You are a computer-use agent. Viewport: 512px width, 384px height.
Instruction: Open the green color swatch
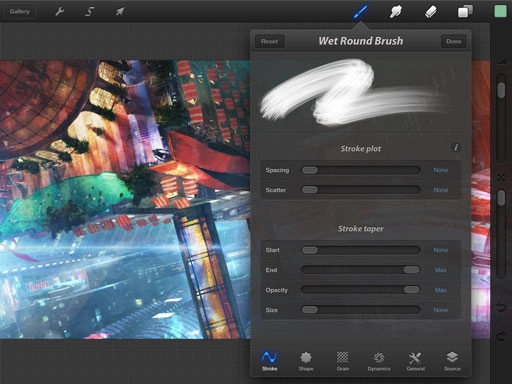click(500, 11)
